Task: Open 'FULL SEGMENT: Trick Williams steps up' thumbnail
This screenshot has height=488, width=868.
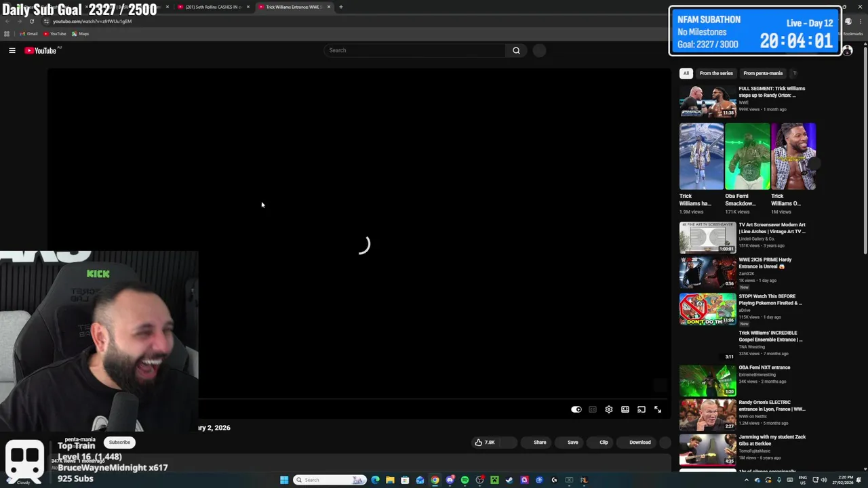Action: pos(707,102)
